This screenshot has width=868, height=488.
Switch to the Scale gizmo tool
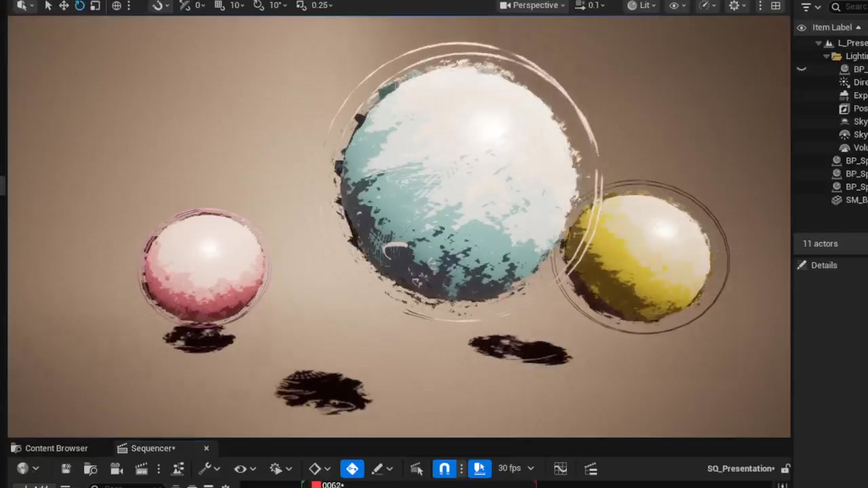pos(95,5)
